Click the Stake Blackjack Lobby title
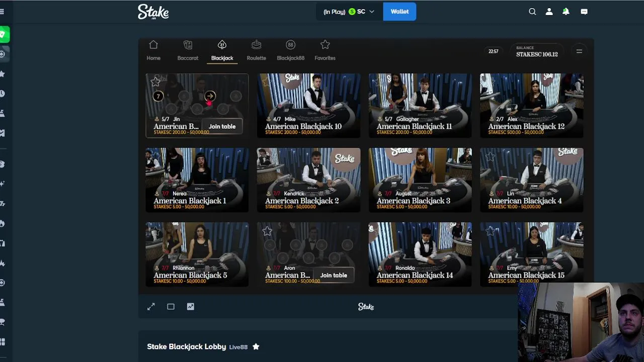 click(187, 346)
